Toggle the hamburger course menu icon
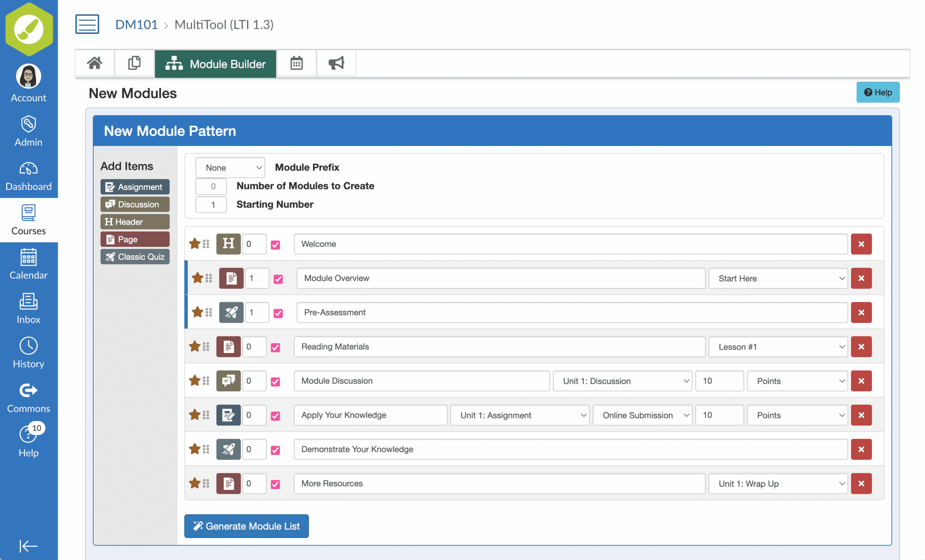 87,25
